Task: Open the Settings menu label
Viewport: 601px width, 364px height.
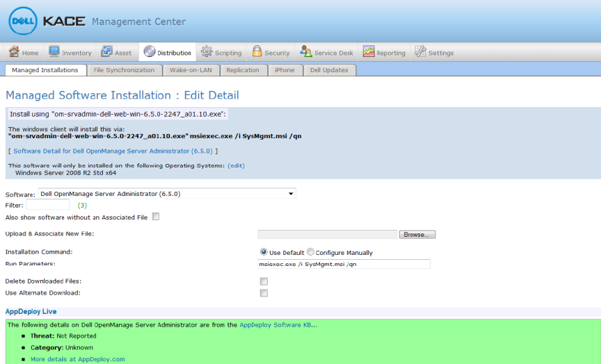Action: [441, 53]
